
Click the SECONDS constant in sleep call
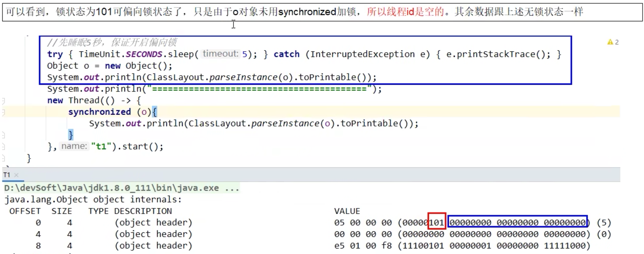point(144,54)
